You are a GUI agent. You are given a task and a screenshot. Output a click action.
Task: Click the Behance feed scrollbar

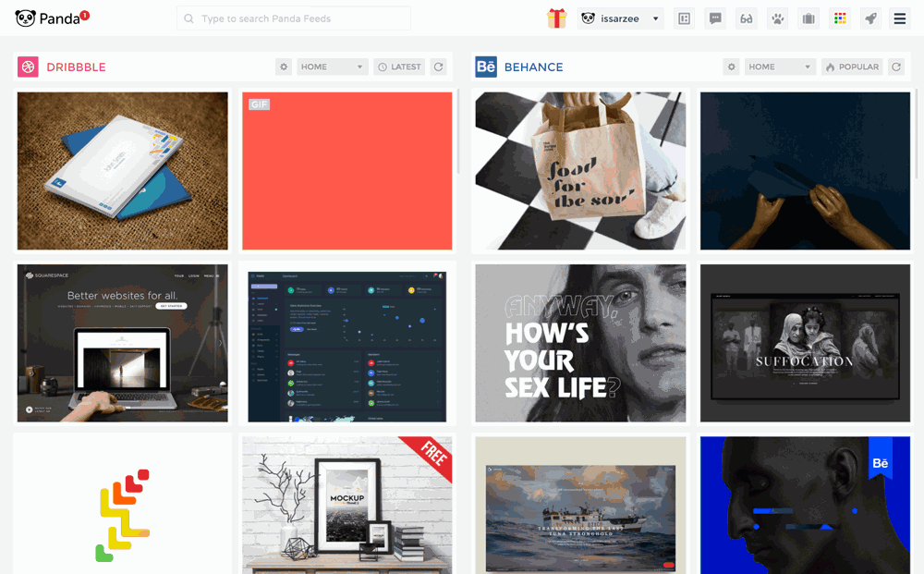coord(917,133)
